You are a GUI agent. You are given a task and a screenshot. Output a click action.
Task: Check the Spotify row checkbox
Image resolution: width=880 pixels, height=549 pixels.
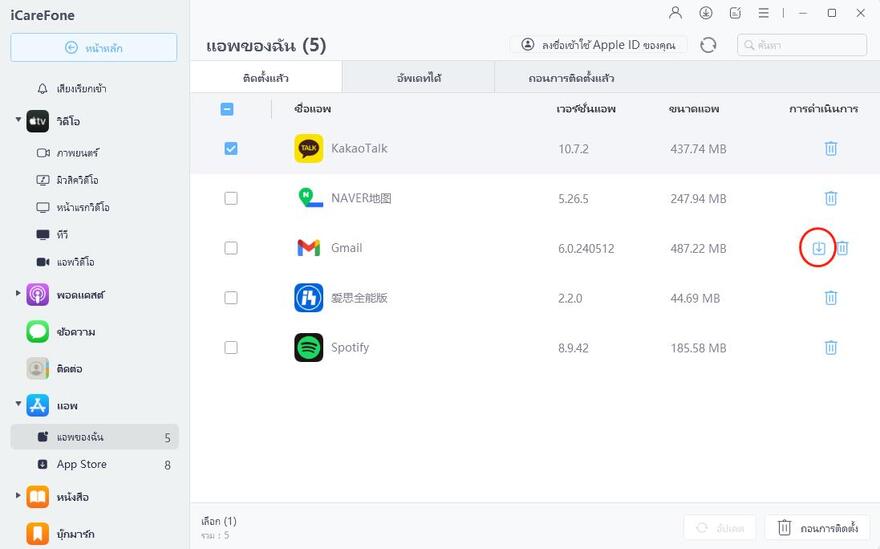pos(231,347)
